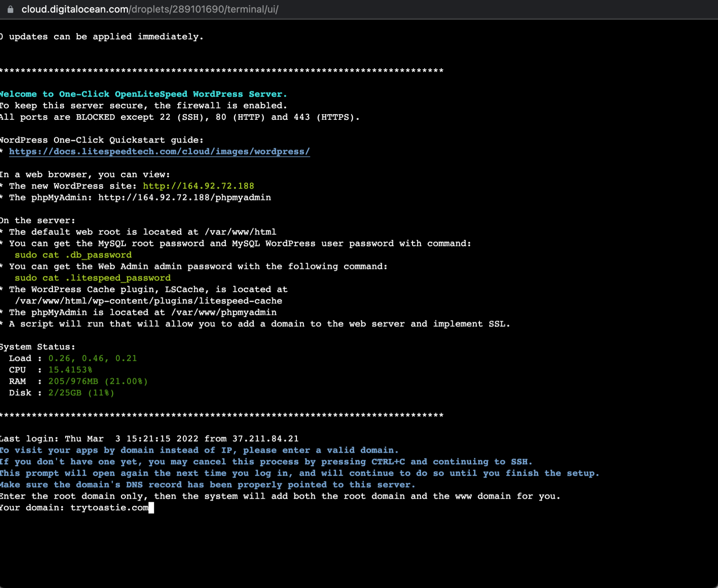Screen dimensions: 718x588
Task: Click the 'To visit your apps by domain' line
Action: coord(199,450)
